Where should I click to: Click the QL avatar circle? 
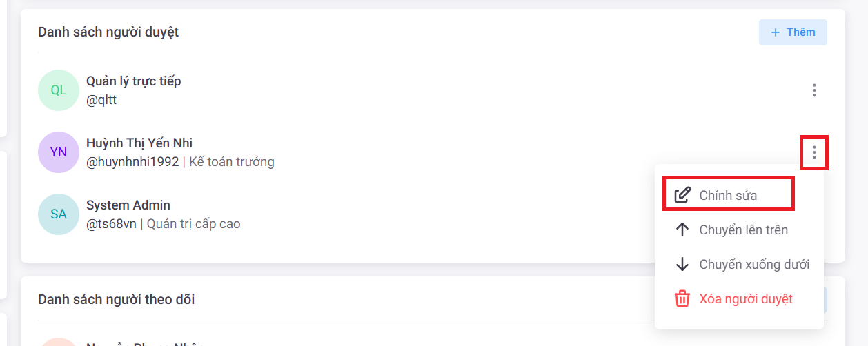click(x=59, y=90)
